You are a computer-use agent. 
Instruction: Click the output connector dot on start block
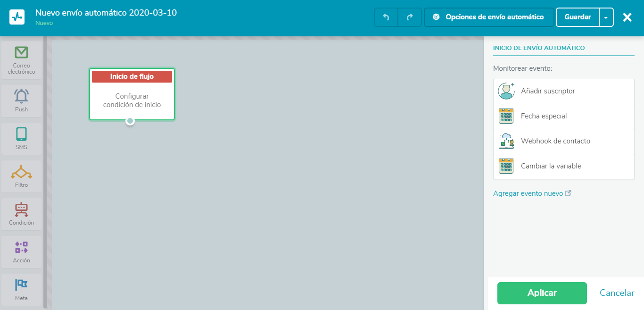click(x=130, y=121)
